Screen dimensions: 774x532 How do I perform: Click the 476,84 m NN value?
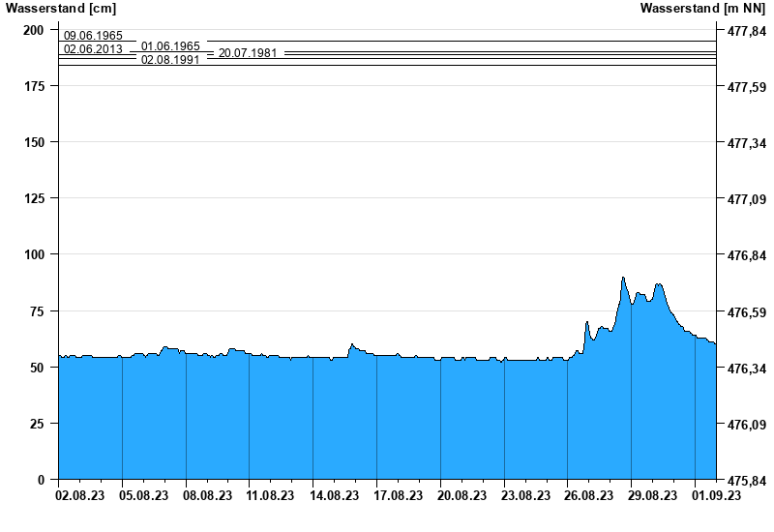click(x=747, y=255)
